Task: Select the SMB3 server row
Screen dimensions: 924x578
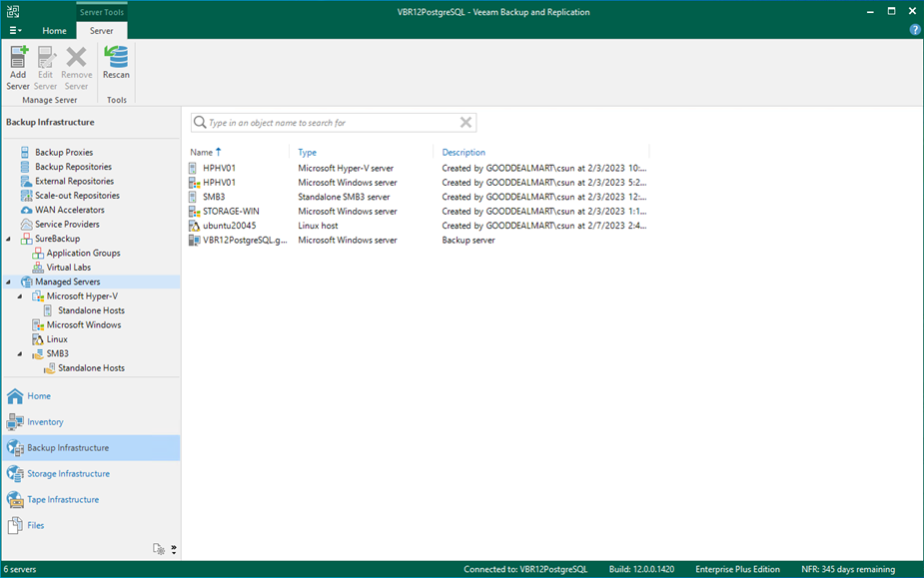Action: [x=419, y=197]
